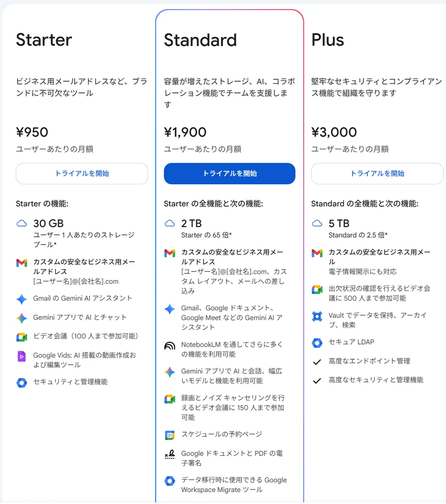Click cloud icon next to 30 GB
Image resolution: width=446 pixels, height=504 pixels.
pos(22,223)
